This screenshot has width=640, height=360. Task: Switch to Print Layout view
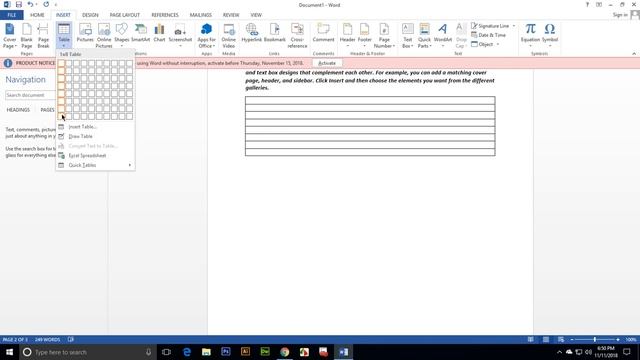546,340
